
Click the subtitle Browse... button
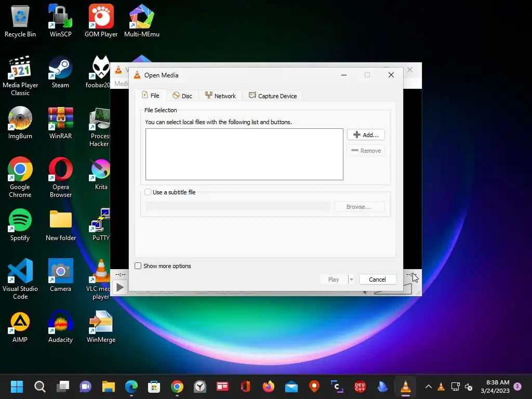click(x=359, y=207)
